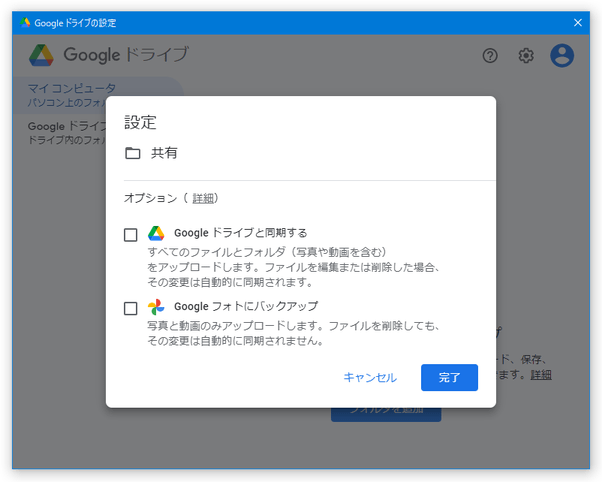Click the 設定 dialog heading

coord(140,123)
